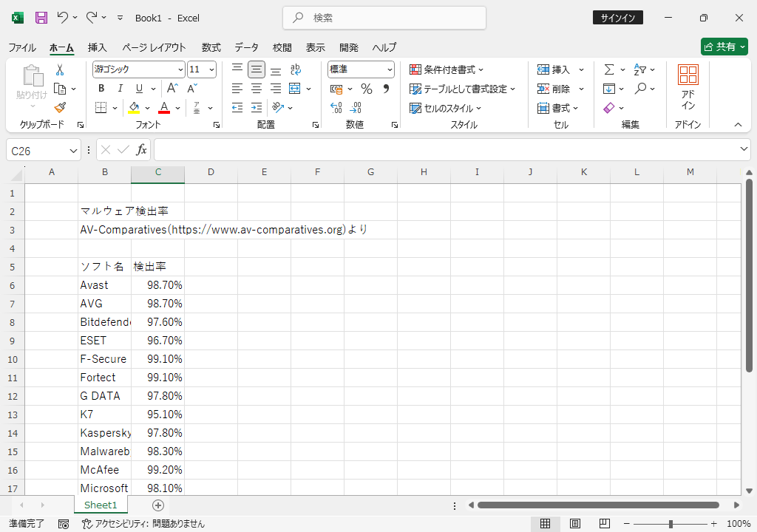Click the Undo arrow icon

(62, 18)
